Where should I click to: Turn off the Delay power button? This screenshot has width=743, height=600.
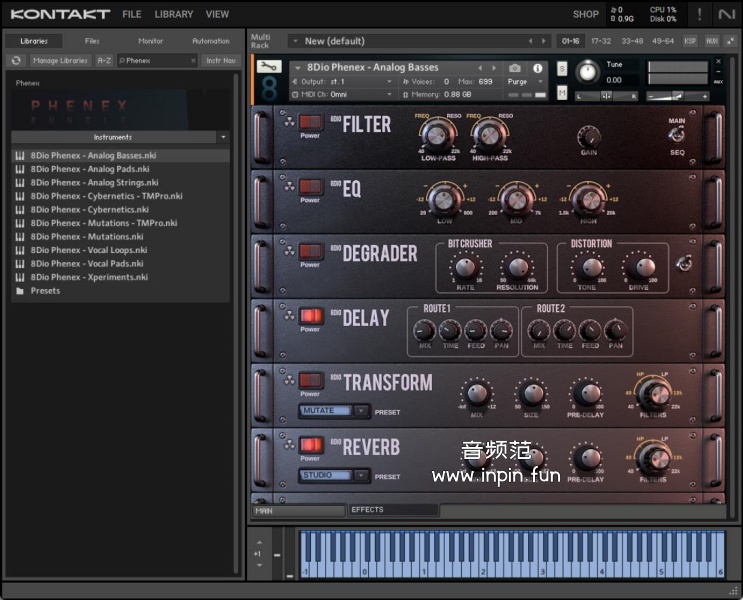(x=310, y=316)
